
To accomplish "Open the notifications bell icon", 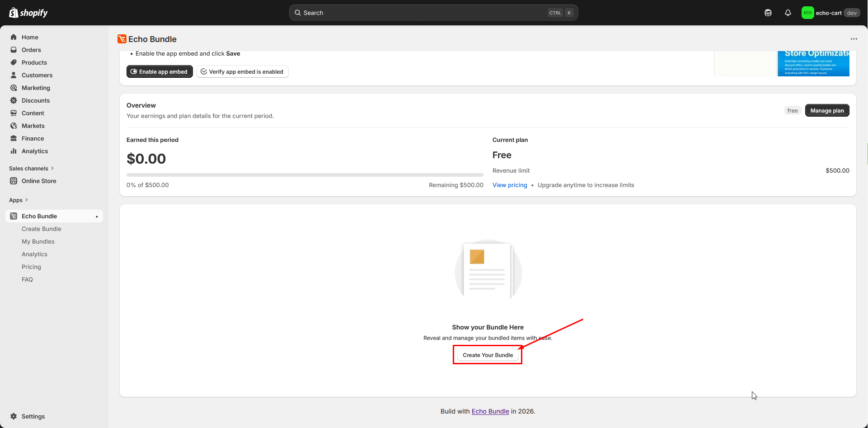I will 788,13.
